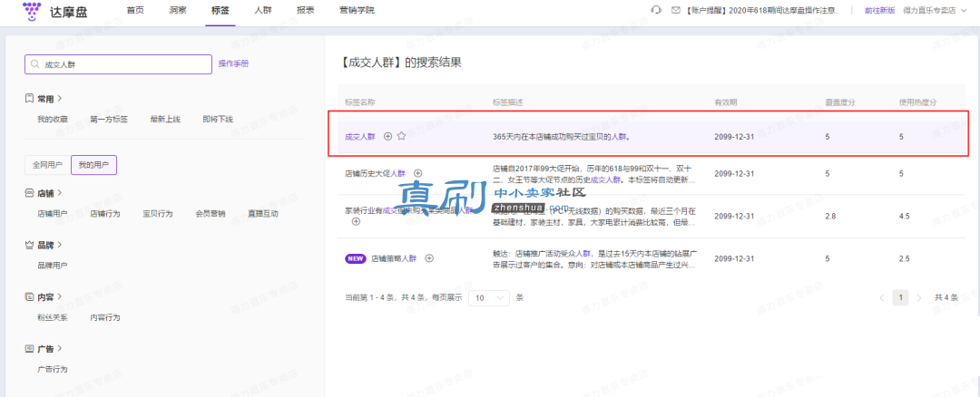Viewport: 980px width, 397px height.
Task: Select 最新上线 filter
Action: tap(165, 120)
